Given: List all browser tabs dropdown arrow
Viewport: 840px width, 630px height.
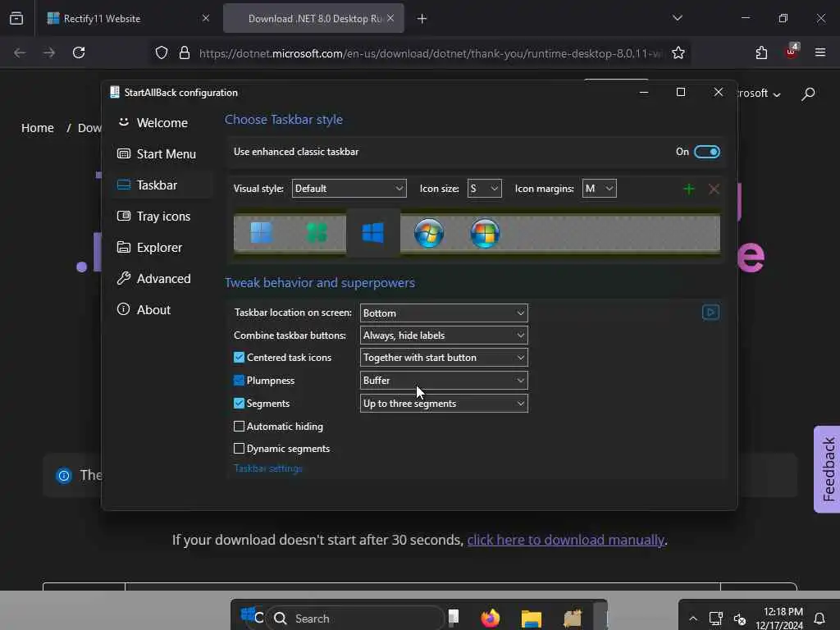Looking at the screenshot, I should coord(677,18).
